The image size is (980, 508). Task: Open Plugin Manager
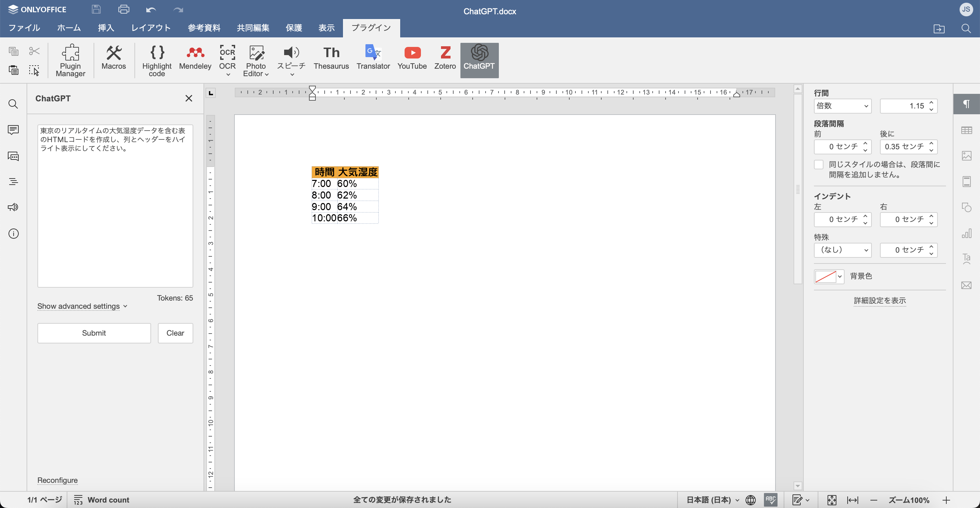[70, 61]
